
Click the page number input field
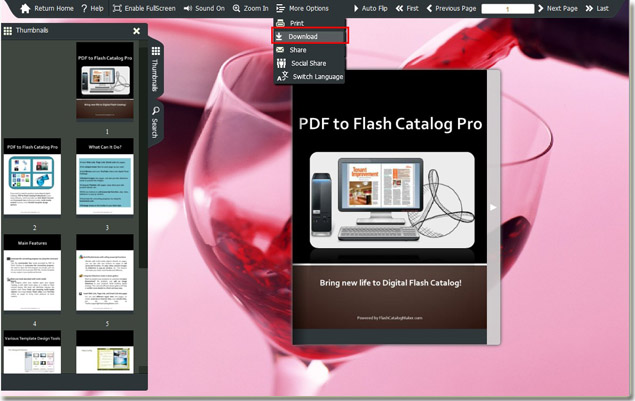(x=507, y=9)
